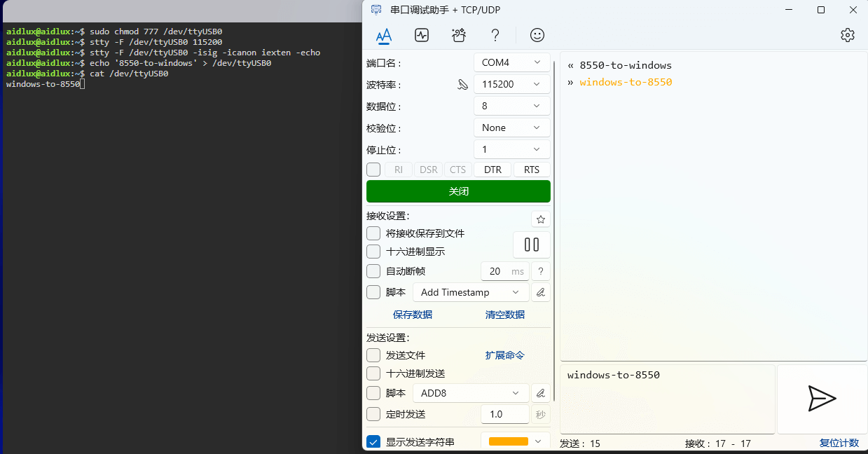Open the waveform chart view icon
This screenshot has width=868, height=454.
(x=421, y=35)
